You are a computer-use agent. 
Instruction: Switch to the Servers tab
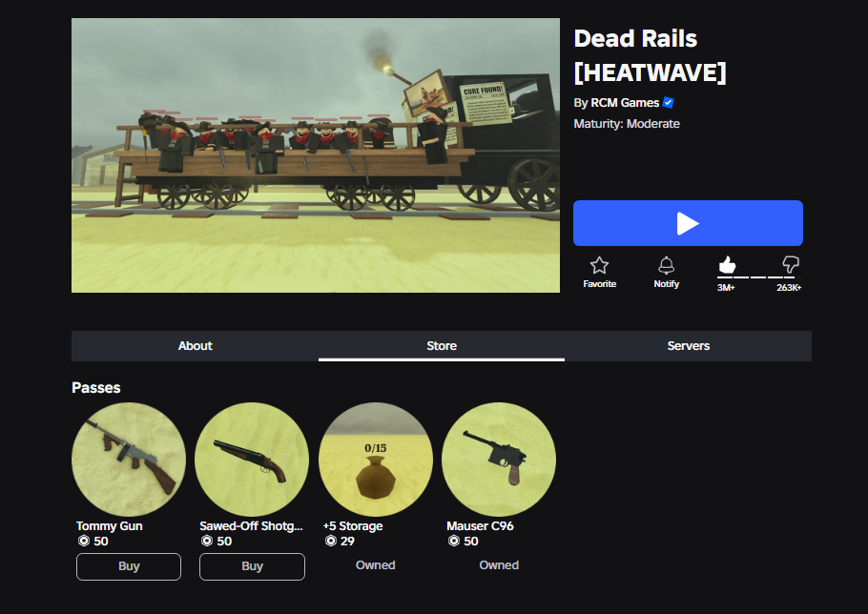pos(688,346)
